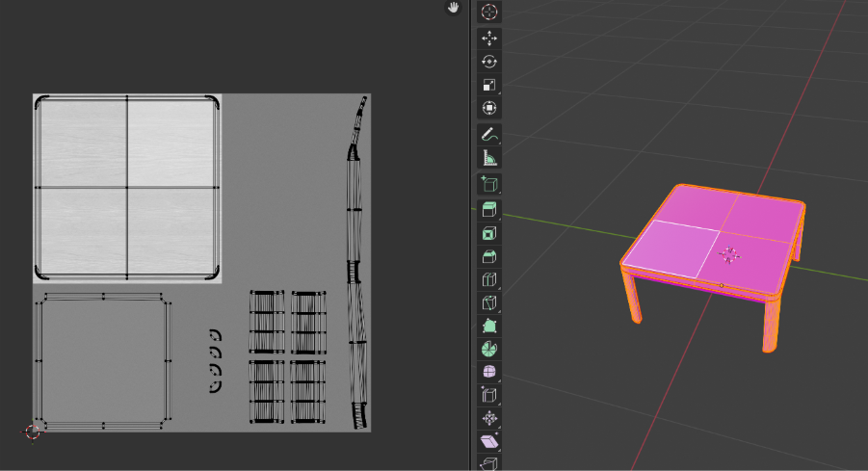Screen dimensions: 868x471
Task: Switch to the Rotate tool
Action: 489,62
